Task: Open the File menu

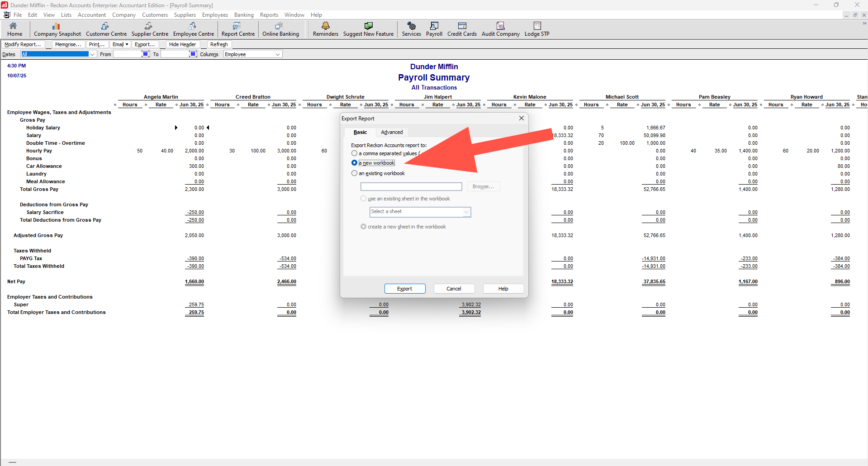Action: [18, 15]
